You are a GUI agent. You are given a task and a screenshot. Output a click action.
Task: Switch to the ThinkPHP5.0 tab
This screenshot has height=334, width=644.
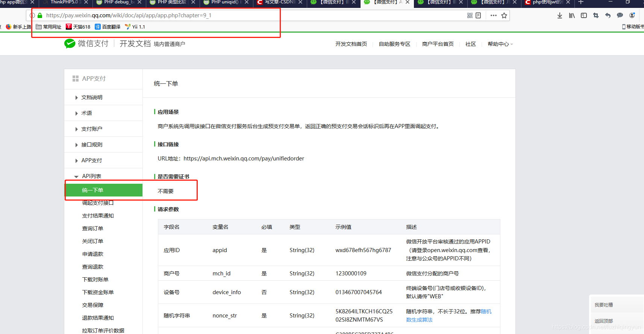coord(66,2)
